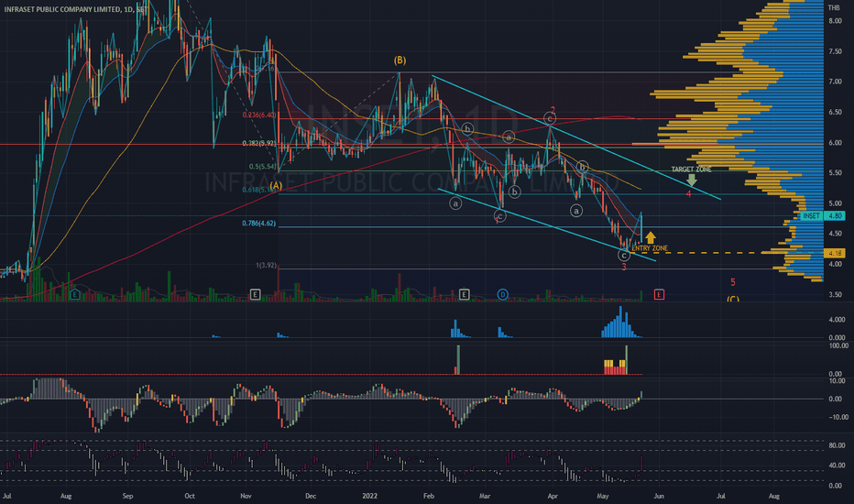Select the 0.382(5.92) Fibonacci label
This screenshot has height=504, width=854.
(x=259, y=143)
